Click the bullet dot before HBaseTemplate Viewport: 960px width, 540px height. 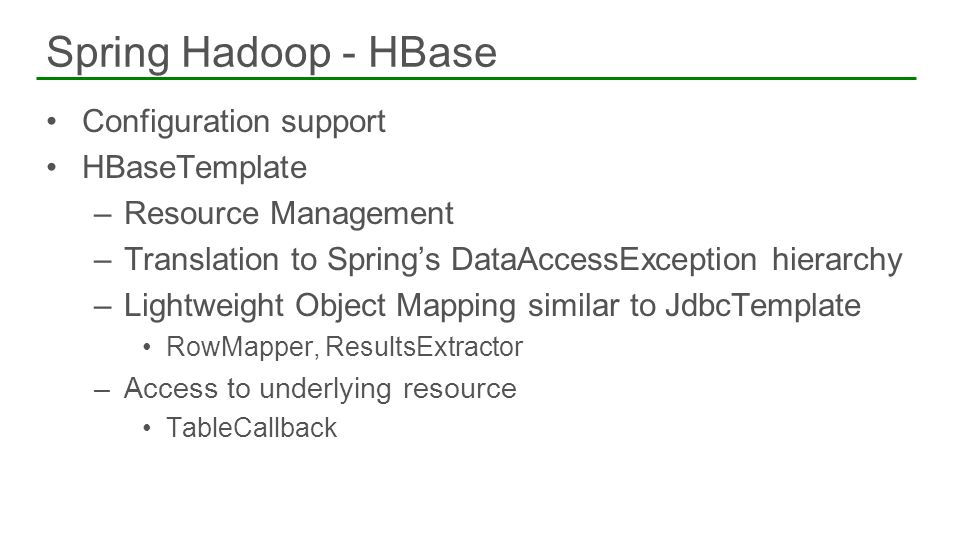click(51, 167)
